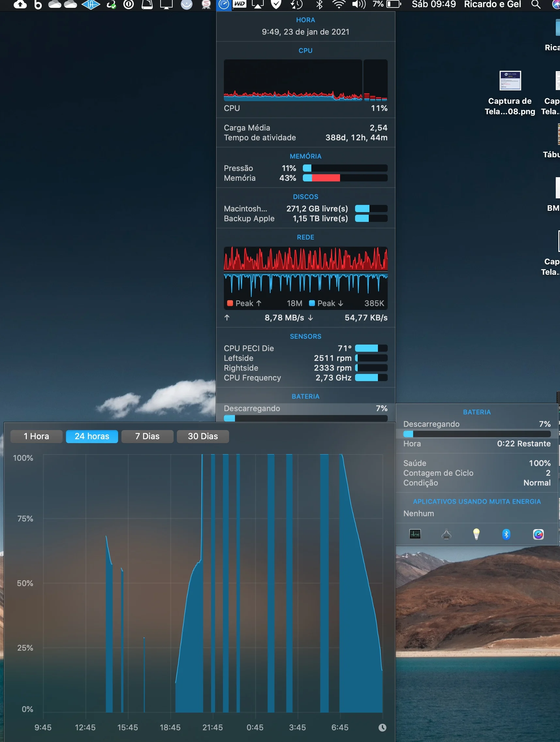
Task: Click 'Descarregando' in the main iStat dropdown
Action: (252, 408)
